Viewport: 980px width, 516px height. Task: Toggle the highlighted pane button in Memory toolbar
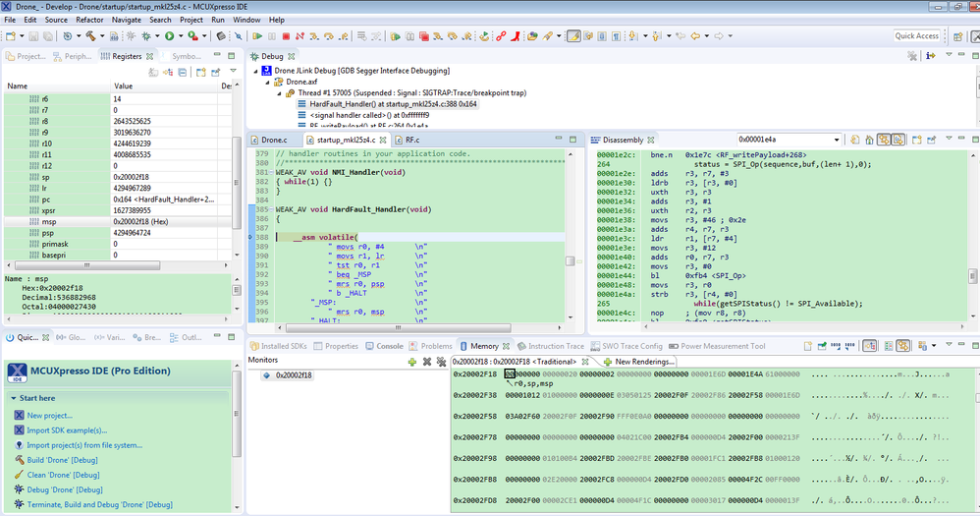pos(870,346)
